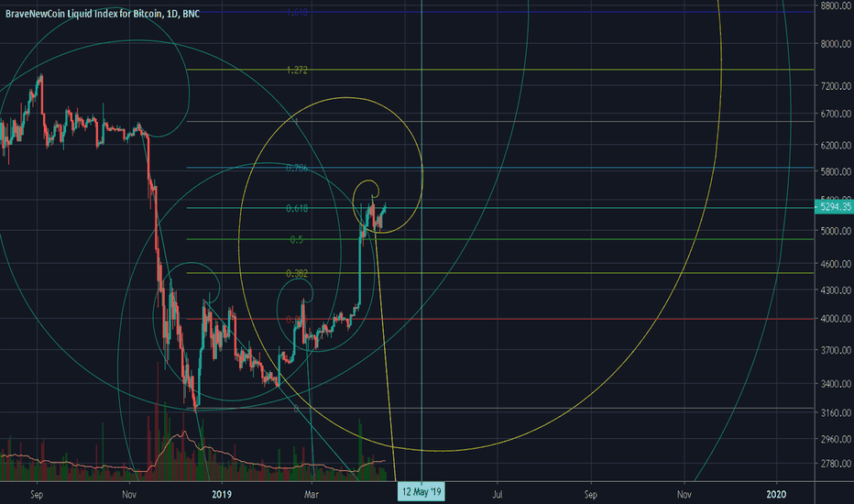854x504 pixels.
Task: Click the 8000.00 price axis label
Action: 836,44
